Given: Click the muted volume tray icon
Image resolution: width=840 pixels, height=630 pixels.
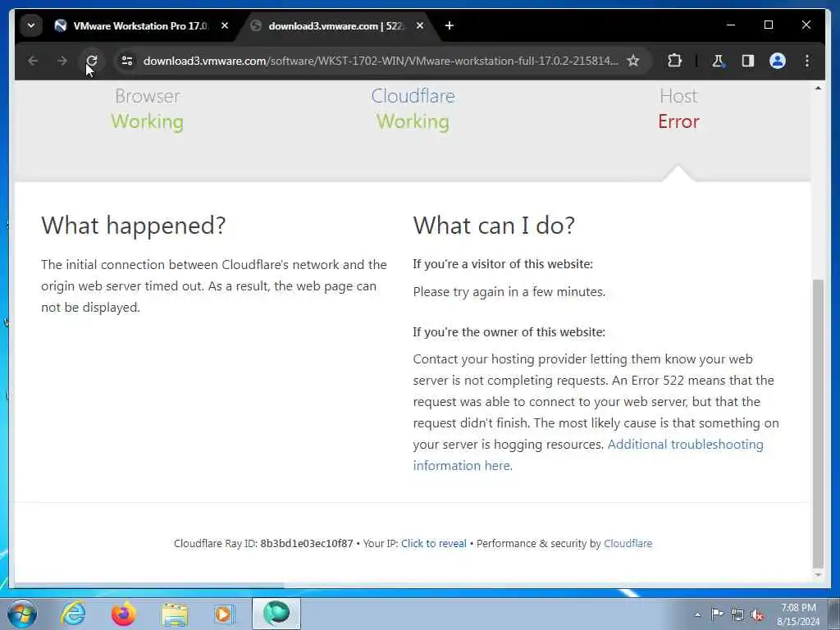Looking at the screenshot, I should coord(757,614).
